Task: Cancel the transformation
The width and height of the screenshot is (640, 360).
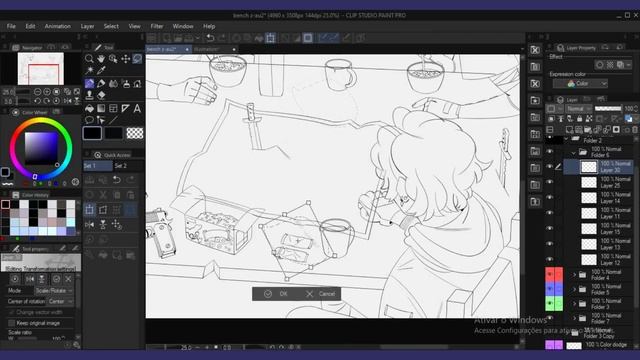Action: (320, 294)
